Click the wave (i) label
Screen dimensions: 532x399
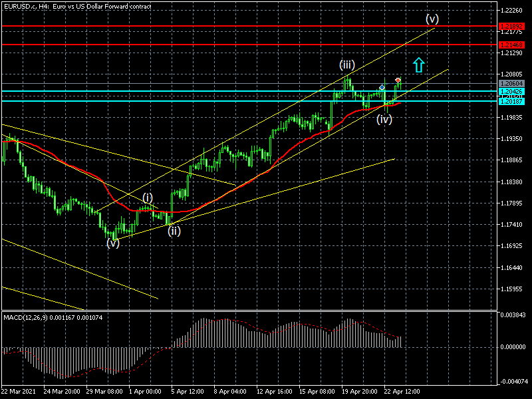[148, 198]
